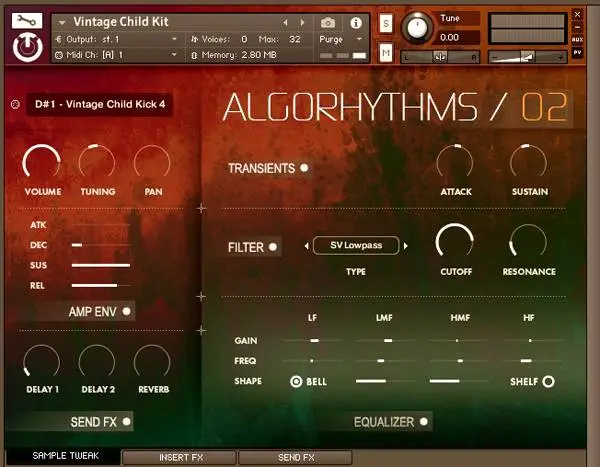
Task: Open the Vintage Child Kit instrument dropdown
Action: (x=62, y=23)
